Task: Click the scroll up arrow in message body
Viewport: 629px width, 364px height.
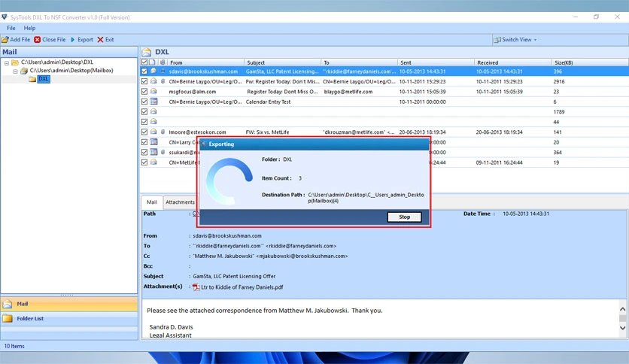Action: (x=622, y=309)
